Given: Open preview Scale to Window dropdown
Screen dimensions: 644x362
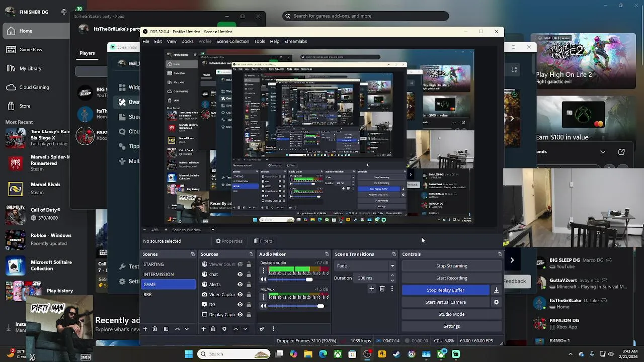Looking at the screenshot, I should pos(213,230).
